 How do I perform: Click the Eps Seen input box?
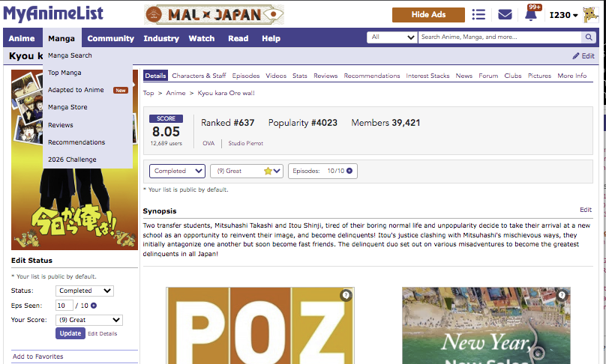pos(64,306)
